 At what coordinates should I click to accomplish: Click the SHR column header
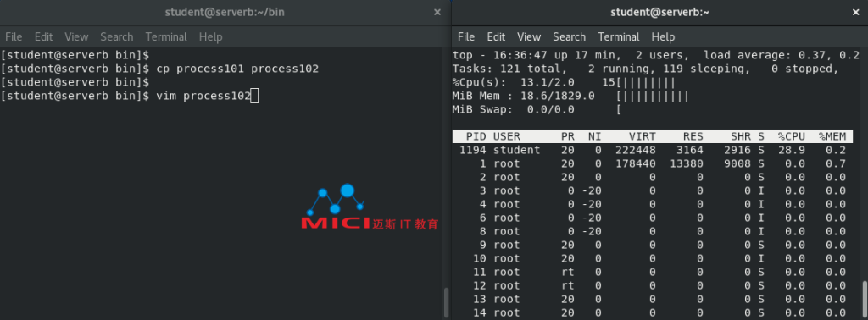(741, 136)
